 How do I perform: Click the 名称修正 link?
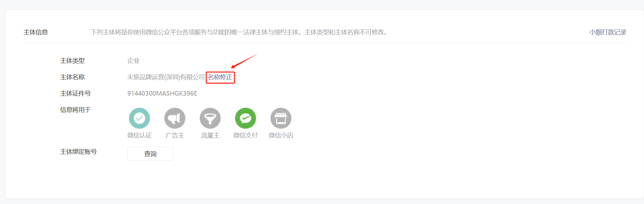(220, 77)
